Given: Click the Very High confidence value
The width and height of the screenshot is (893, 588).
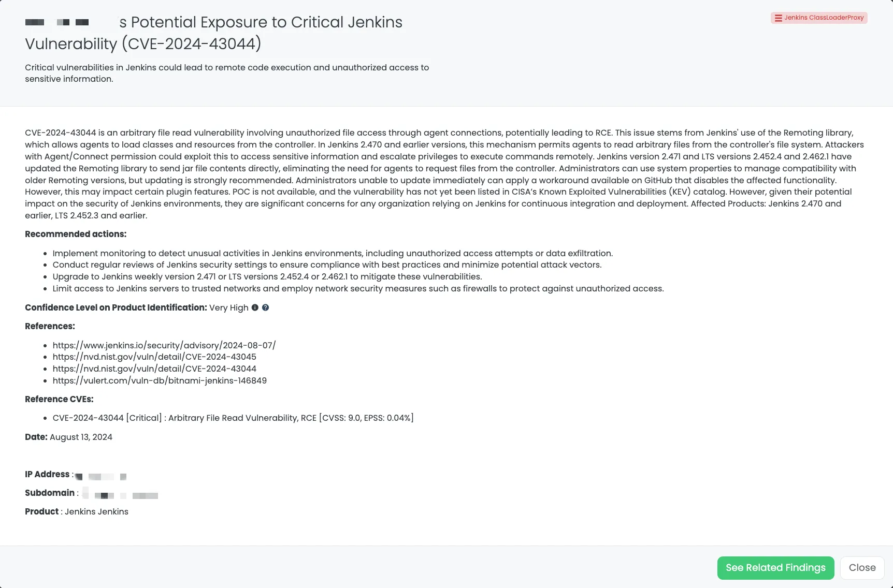Looking at the screenshot, I should pos(228,307).
